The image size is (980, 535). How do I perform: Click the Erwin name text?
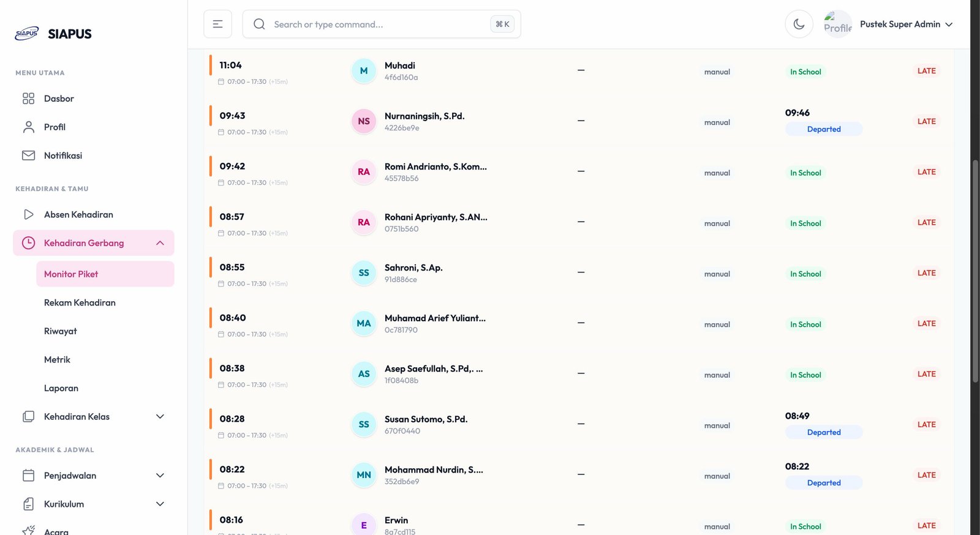point(396,520)
